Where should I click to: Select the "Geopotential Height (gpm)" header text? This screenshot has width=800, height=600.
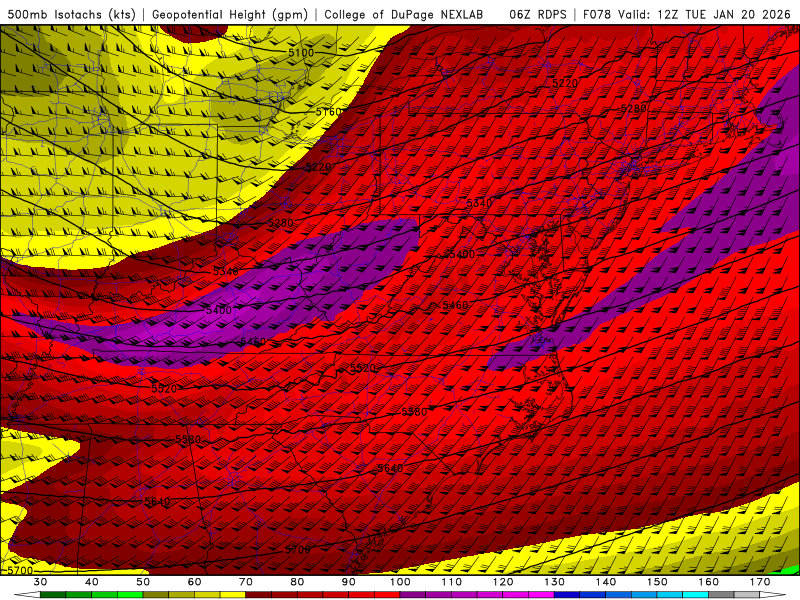coord(230,14)
